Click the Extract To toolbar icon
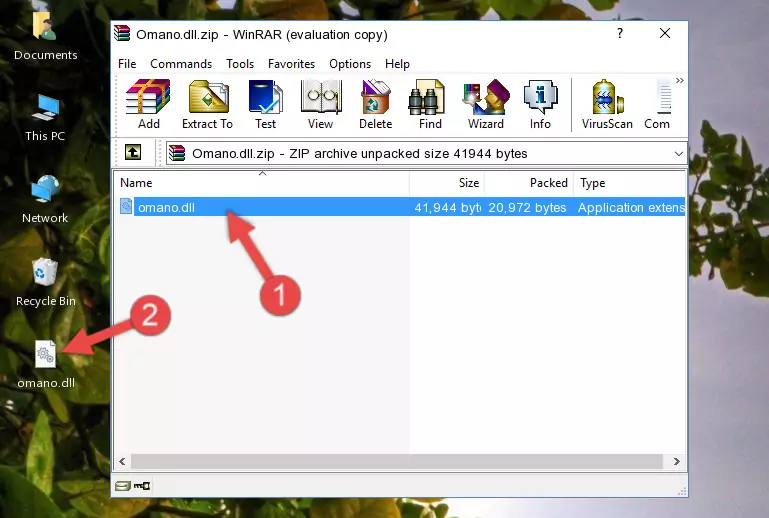The width and height of the screenshot is (769, 518). [207, 104]
